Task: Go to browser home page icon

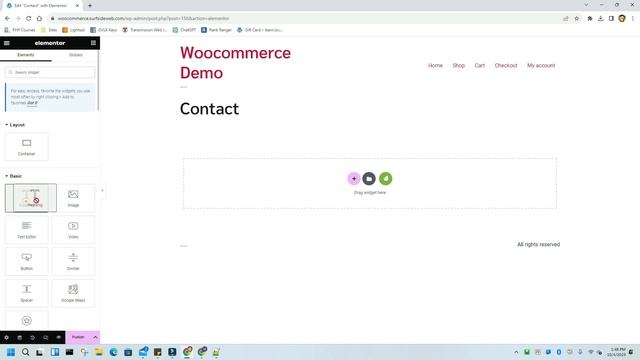Action: (x=39, y=18)
